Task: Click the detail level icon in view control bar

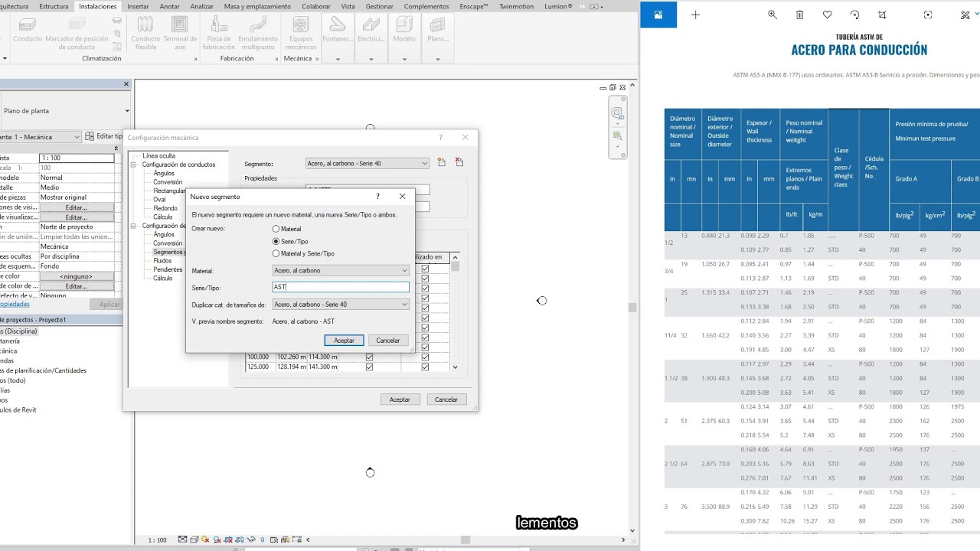Action: (x=182, y=540)
